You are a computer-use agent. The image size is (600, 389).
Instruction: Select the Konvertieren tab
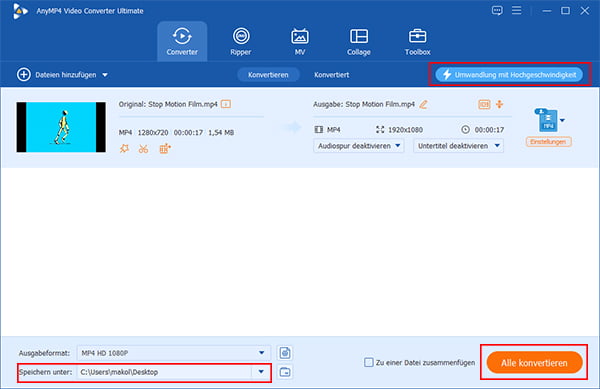[x=268, y=75]
